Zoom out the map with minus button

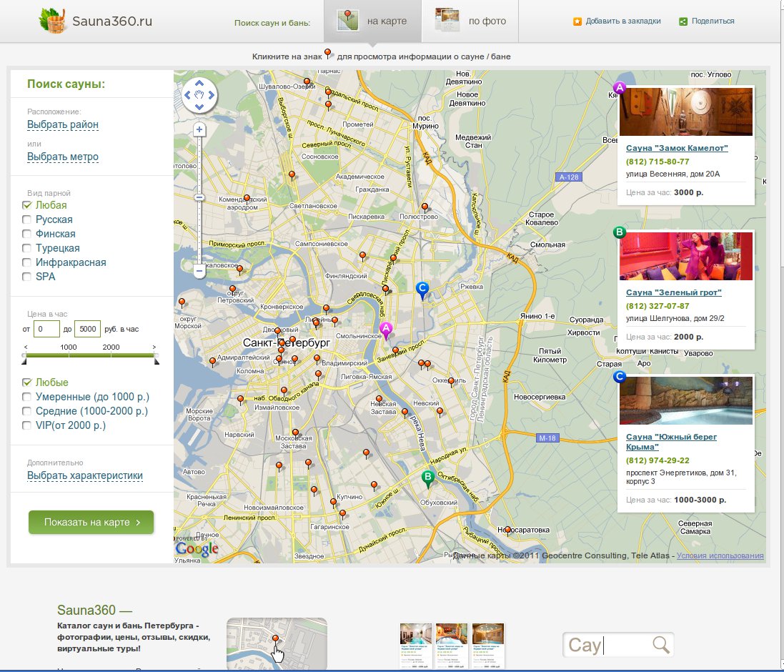pos(199,272)
